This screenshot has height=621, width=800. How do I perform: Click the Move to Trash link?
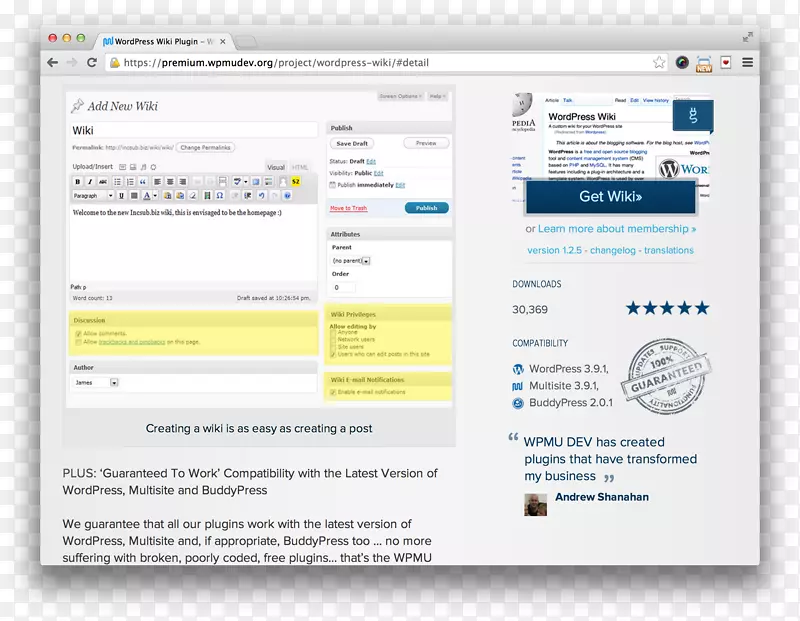pyautogui.click(x=348, y=208)
